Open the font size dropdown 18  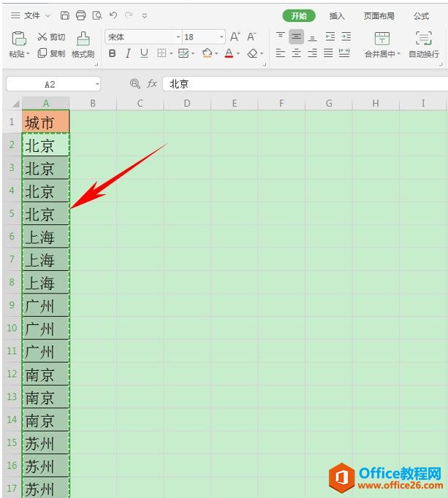[221, 37]
